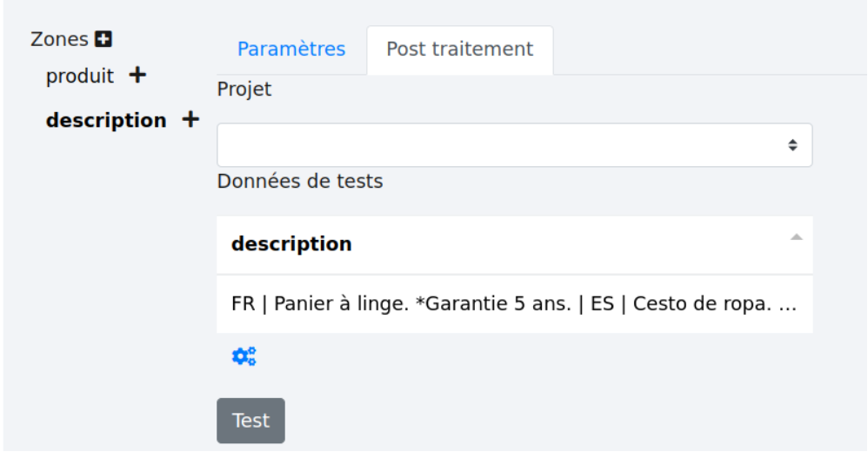Click the truncation ellipsis at the row end
Screen dimensions: 868x452
(788, 306)
